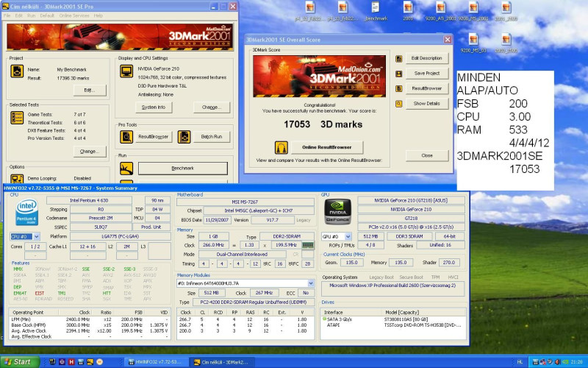The image size is (588, 368).
Task: Click the MSI MS-7267 motherboard field
Action: tap(245, 202)
